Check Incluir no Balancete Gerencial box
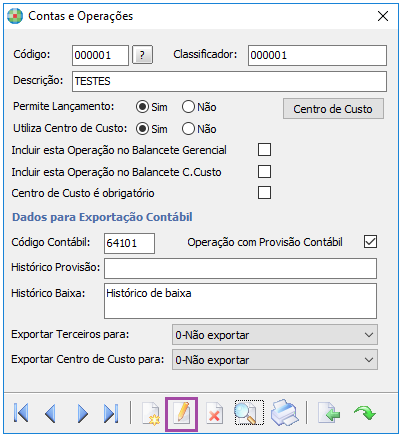This screenshot has width=401, height=435. (x=264, y=150)
